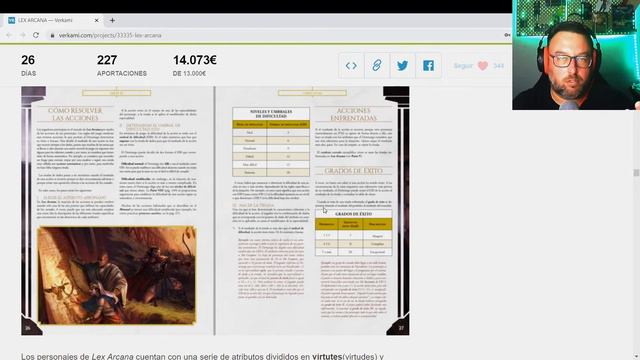640x360 pixels.
Task: Click the site padlock icon
Action: 52,36
